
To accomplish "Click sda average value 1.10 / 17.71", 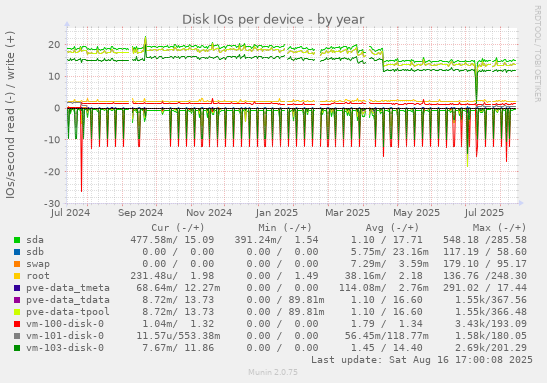I will pyautogui.click(x=387, y=240).
